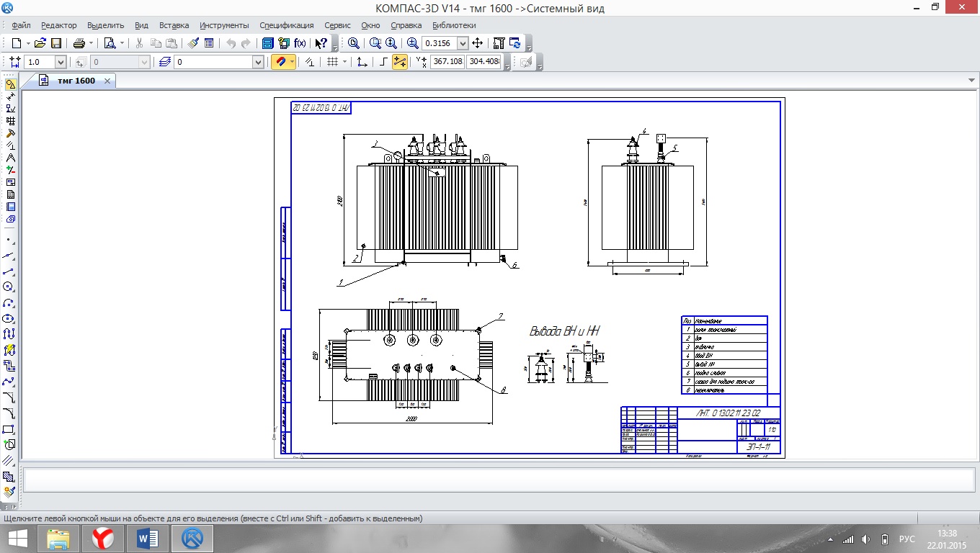Viewport: 980px width, 553px height.
Task: Create a new document via New icon
Action: click(16, 43)
